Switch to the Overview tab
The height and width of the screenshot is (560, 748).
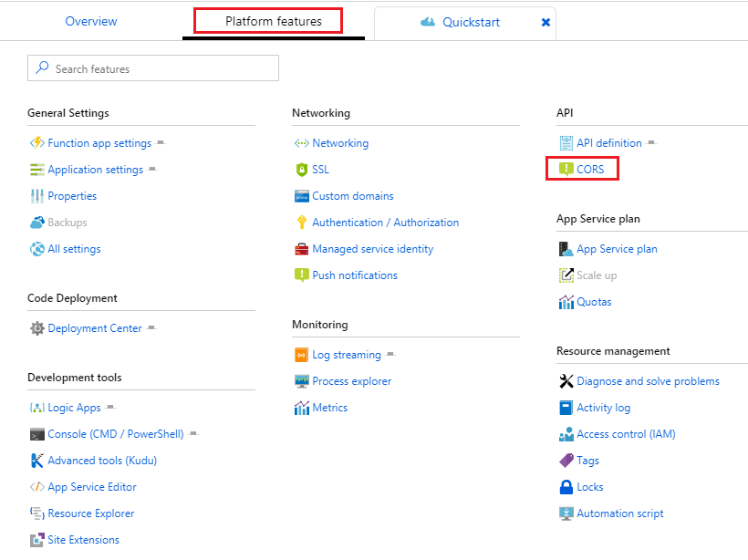tap(91, 21)
